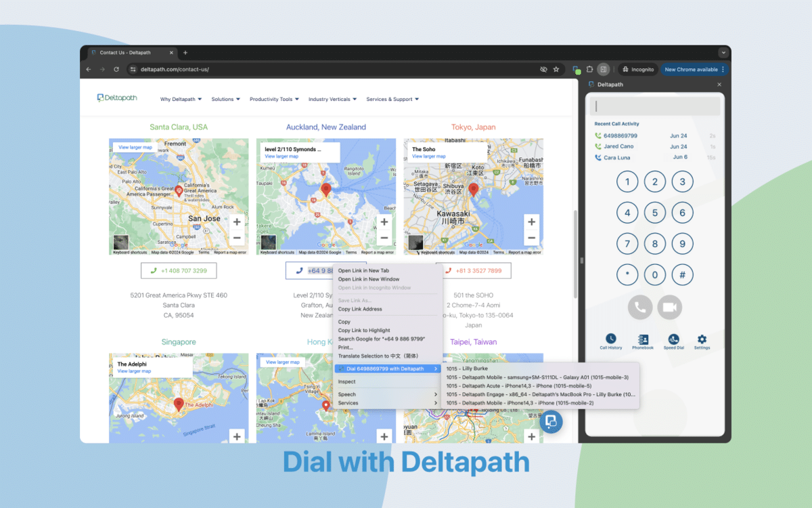812x508 pixels.
Task: Select recent call Cara Luna
Action: 655,157
